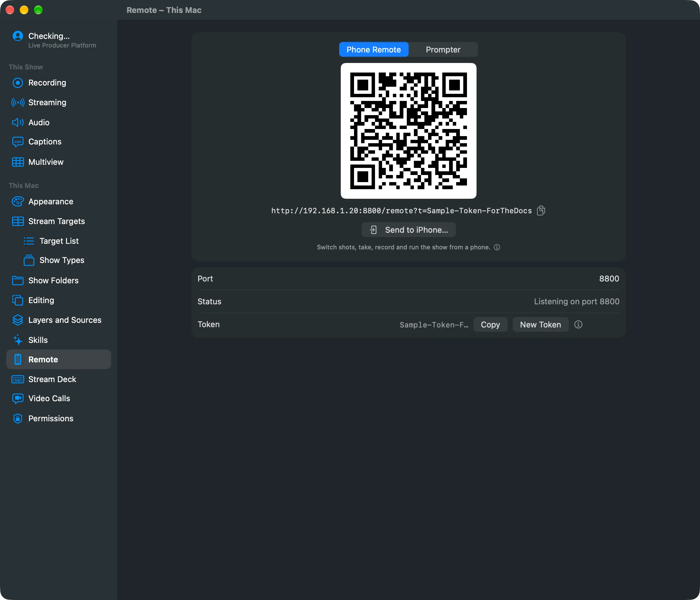Show info about the Token row
This screenshot has height=600, width=700.
(x=578, y=324)
